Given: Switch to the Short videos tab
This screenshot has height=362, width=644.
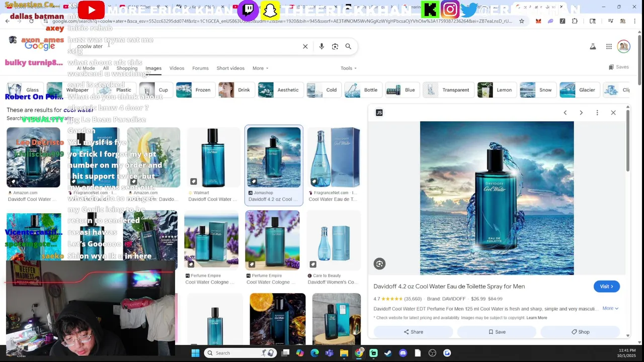Looking at the screenshot, I should [x=230, y=68].
